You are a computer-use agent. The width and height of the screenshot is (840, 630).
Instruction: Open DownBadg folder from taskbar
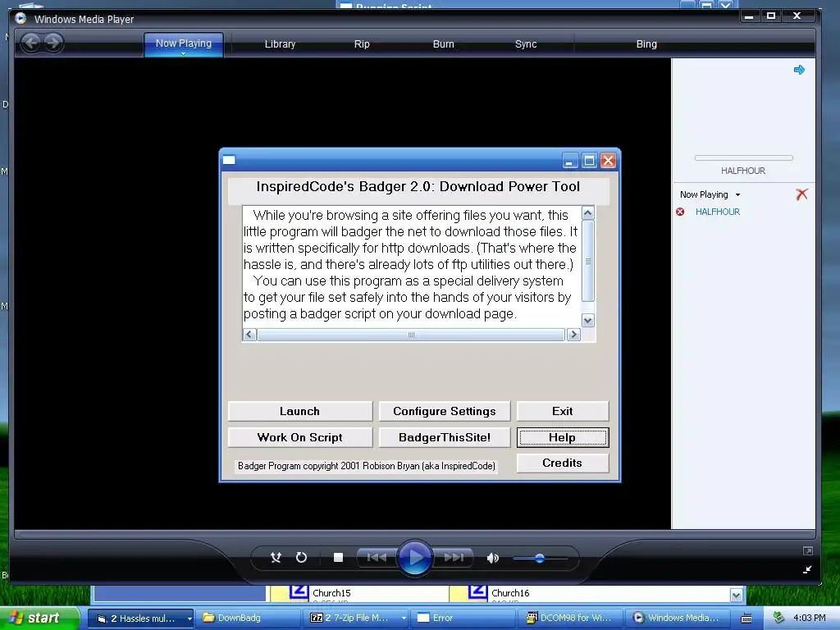(x=249, y=619)
